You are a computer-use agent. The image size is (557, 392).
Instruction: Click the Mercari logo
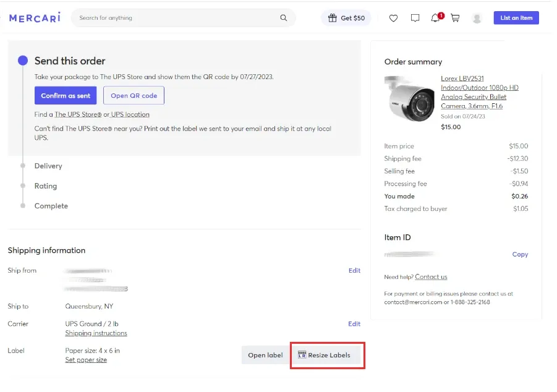pos(35,18)
